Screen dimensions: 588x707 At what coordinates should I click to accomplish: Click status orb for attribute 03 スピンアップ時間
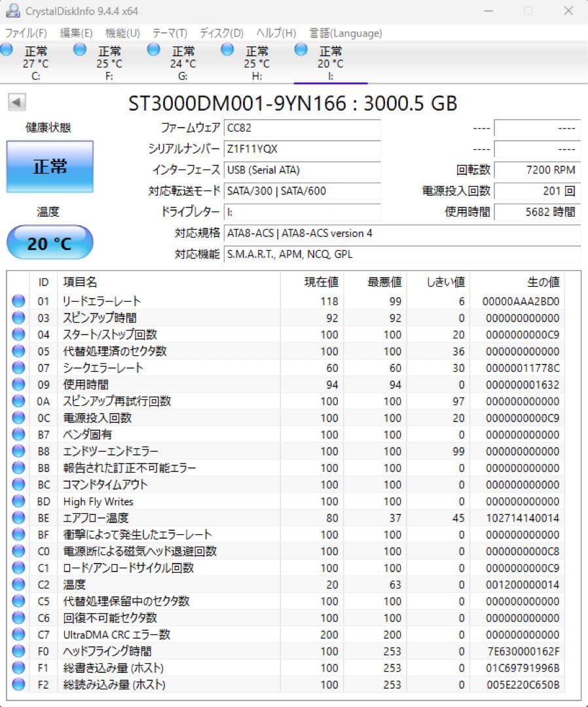18,317
